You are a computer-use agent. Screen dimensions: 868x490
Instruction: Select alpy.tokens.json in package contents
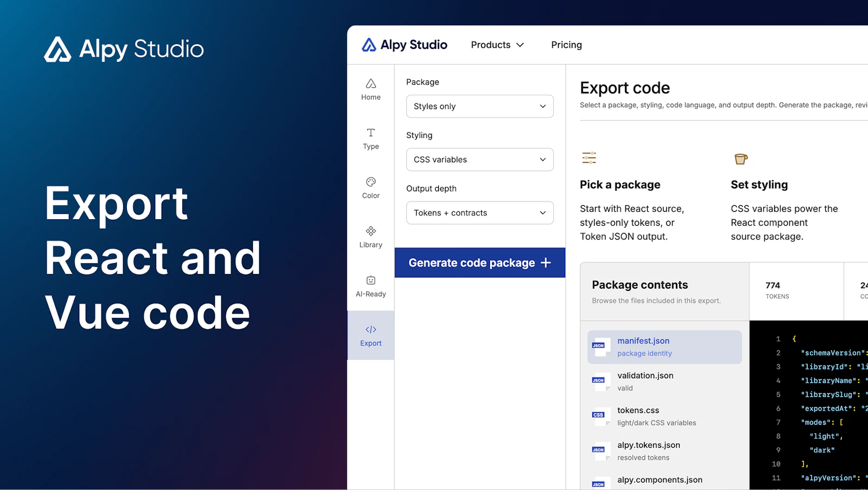(x=665, y=451)
